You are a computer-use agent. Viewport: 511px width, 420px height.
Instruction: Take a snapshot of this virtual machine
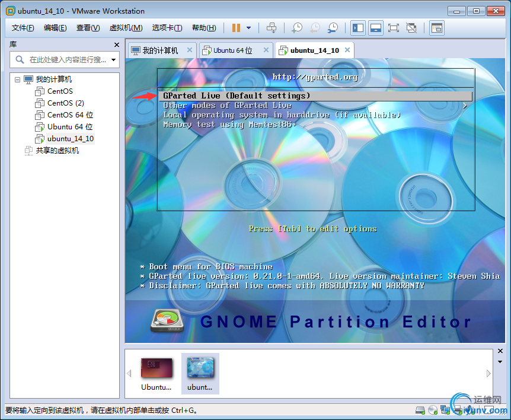click(x=297, y=28)
